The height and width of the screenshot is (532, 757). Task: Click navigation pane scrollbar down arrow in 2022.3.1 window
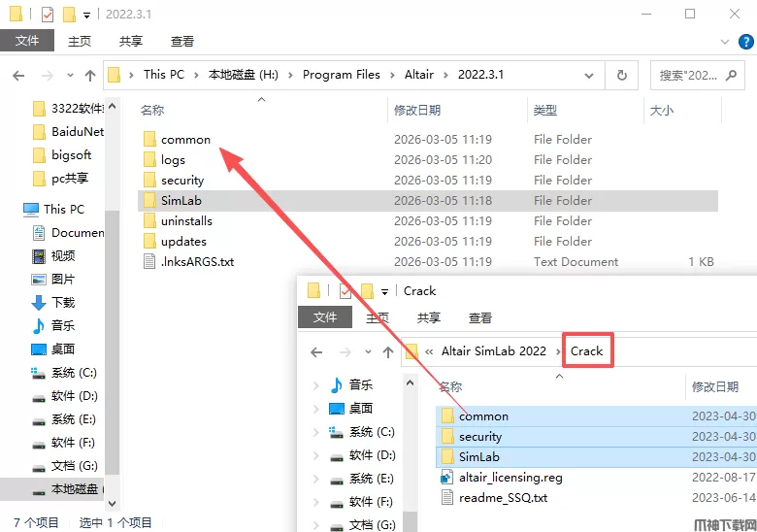click(x=112, y=503)
